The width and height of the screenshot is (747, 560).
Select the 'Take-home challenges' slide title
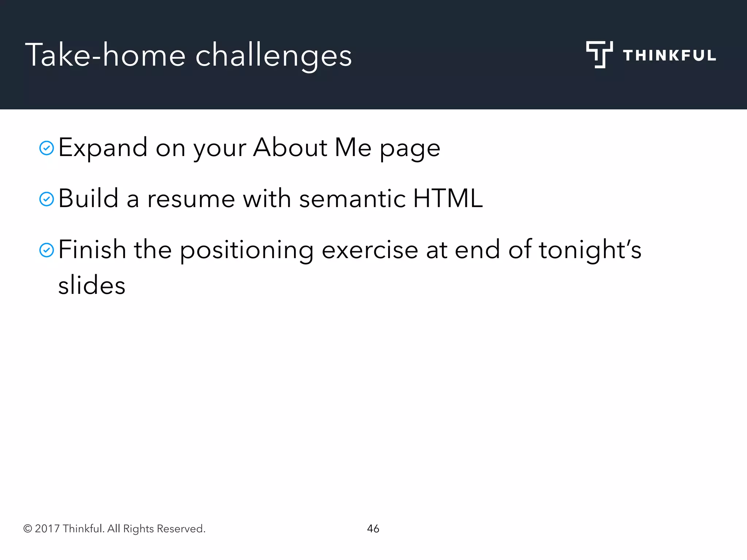[x=189, y=56]
